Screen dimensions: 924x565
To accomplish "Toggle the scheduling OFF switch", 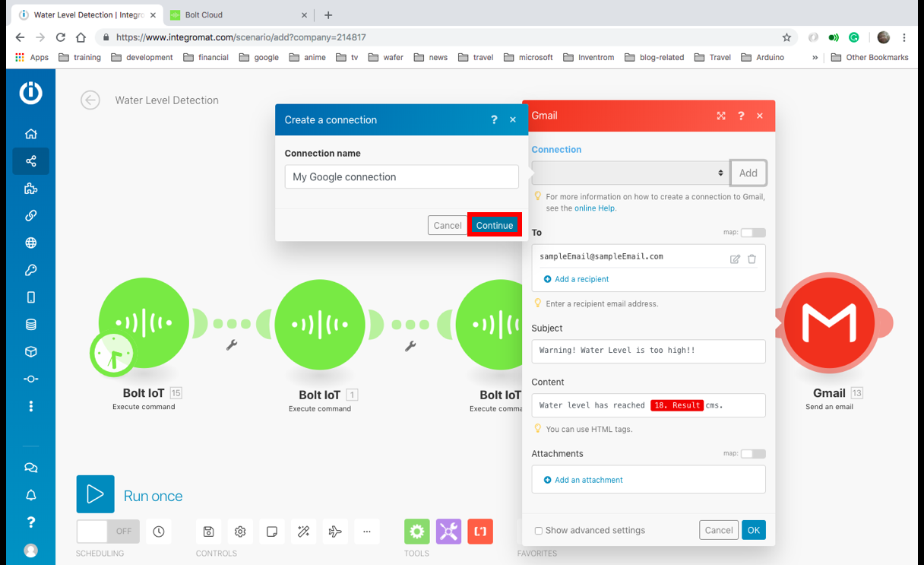I will (108, 532).
